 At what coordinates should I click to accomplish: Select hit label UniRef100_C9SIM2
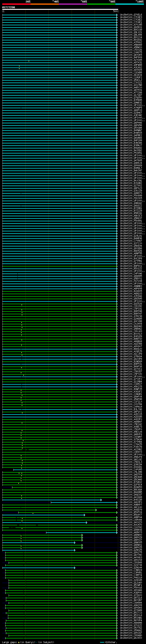[131, 306]
